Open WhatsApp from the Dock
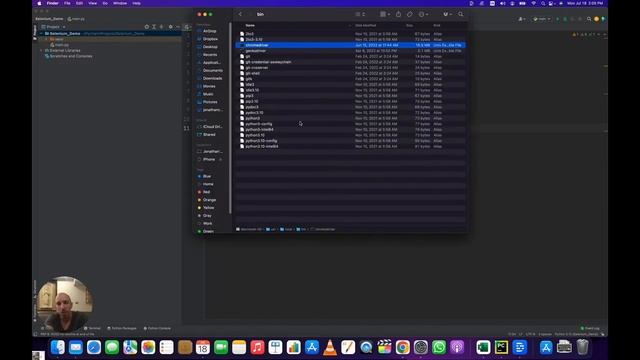This screenshot has height=360, width=640. pos(439,347)
